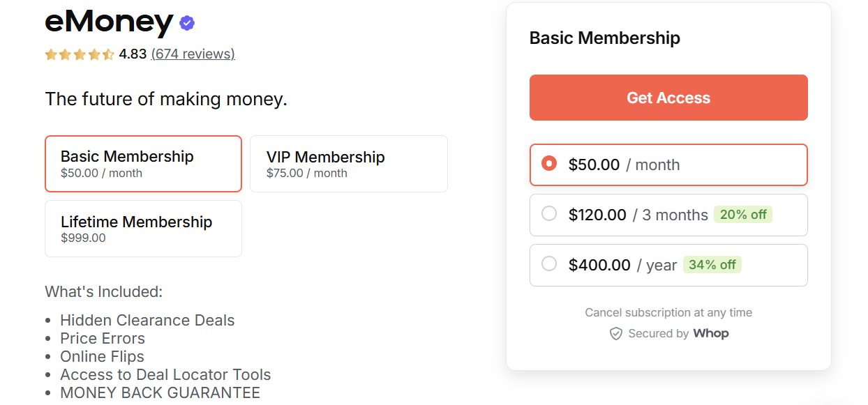868x405 pixels.
Task: Click the Whop logo at the bottom
Action: pos(711,333)
